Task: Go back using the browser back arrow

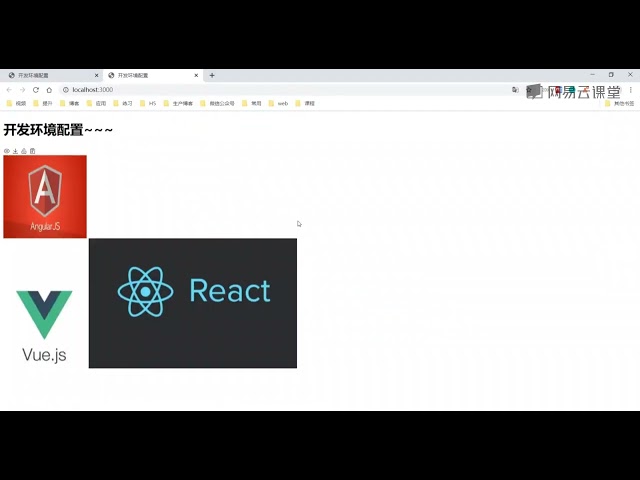Action: (x=9, y=90)
